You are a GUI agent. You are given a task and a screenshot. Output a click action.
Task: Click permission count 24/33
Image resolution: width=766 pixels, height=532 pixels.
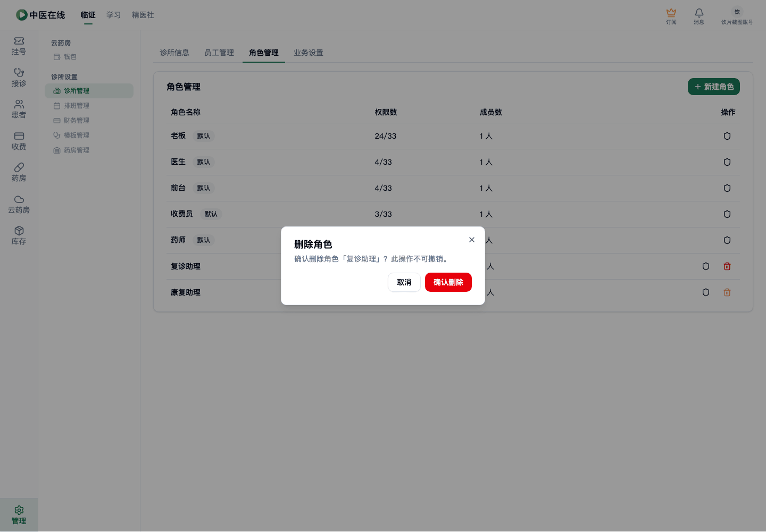click(386, 136)
